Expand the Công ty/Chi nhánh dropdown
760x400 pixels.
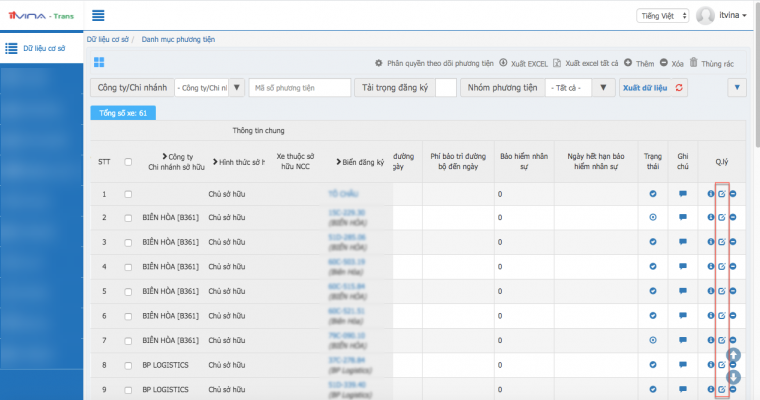pos(209,88)
